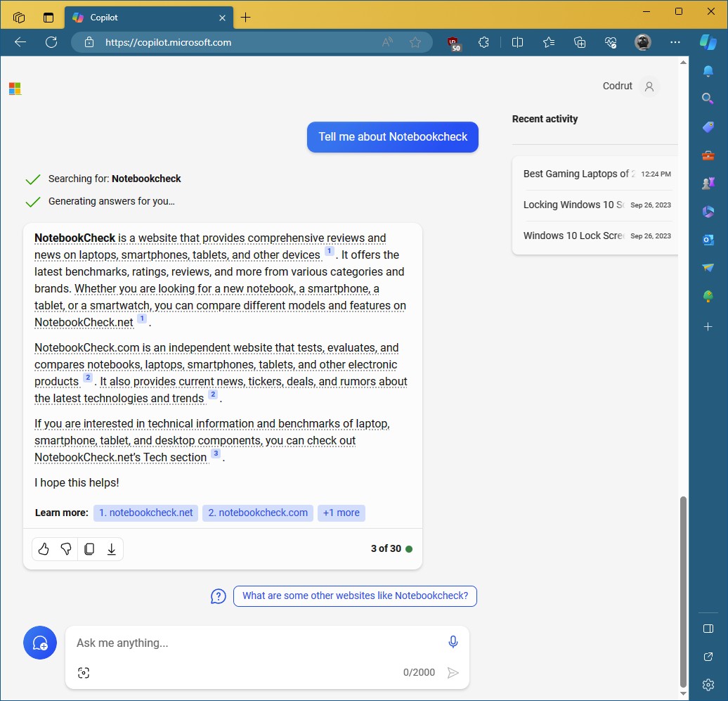Open sidebar Games chess icon
Viewport: 728px width, 701px height.
708,183
